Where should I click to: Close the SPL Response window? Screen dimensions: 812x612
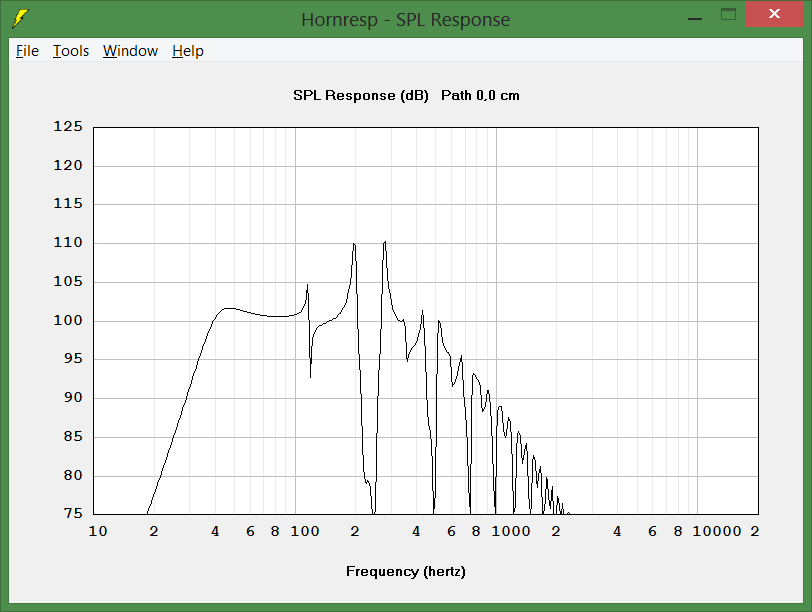pos(774,14)
